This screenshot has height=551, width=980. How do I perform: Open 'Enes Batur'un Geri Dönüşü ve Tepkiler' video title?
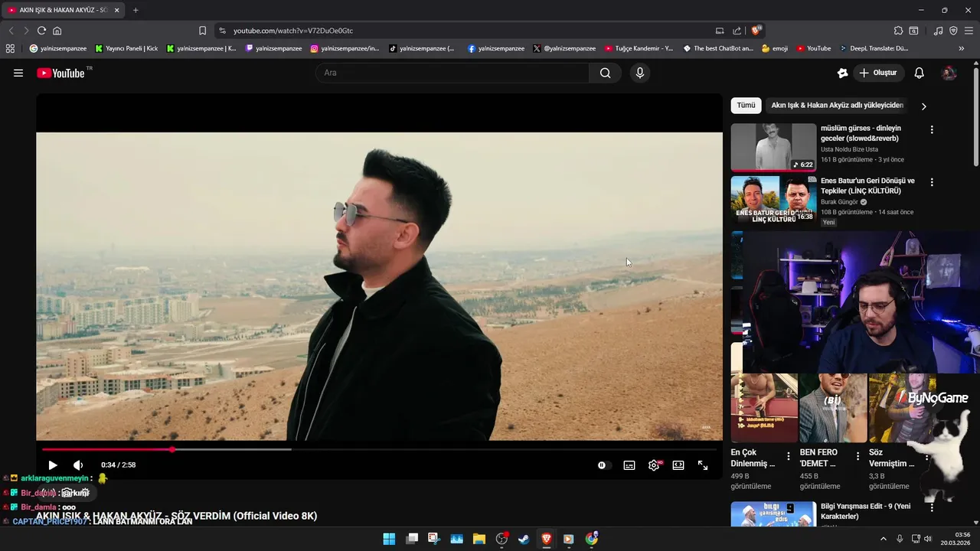(867, 186)
